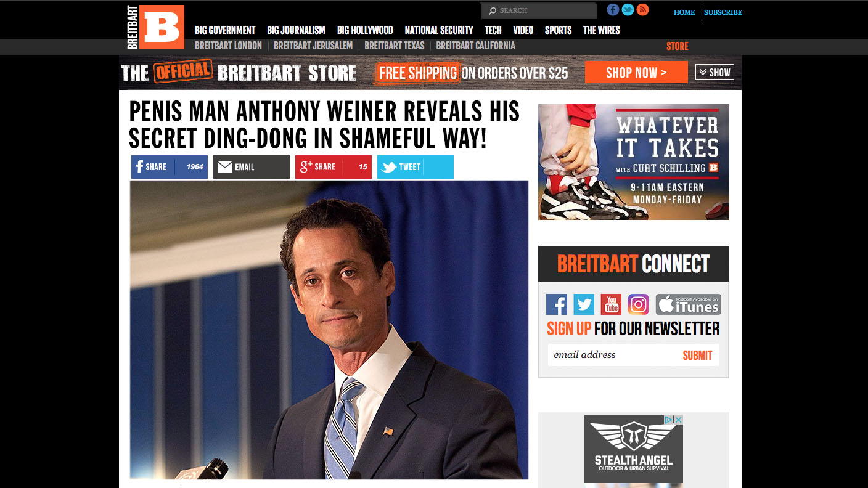Expand the store banner with SHOW
Image resolution: width=868 pixels, height=488 pixels.
coord(714,72)
